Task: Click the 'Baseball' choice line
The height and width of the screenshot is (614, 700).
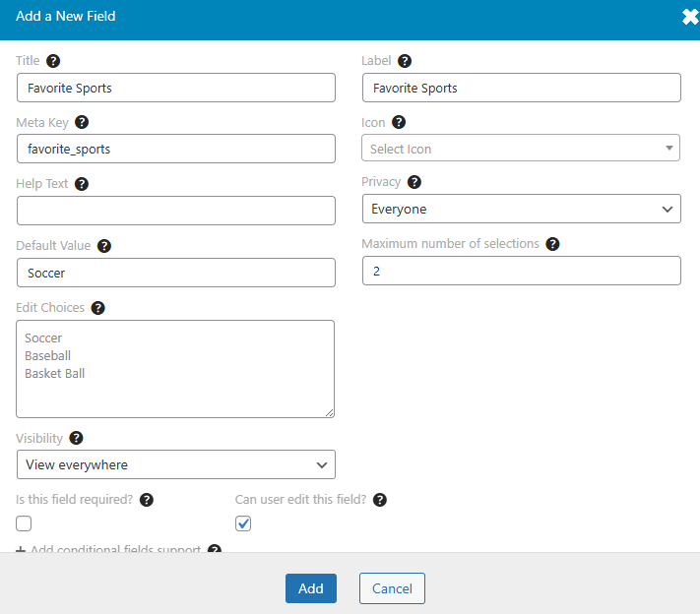Action: (48, 356)
